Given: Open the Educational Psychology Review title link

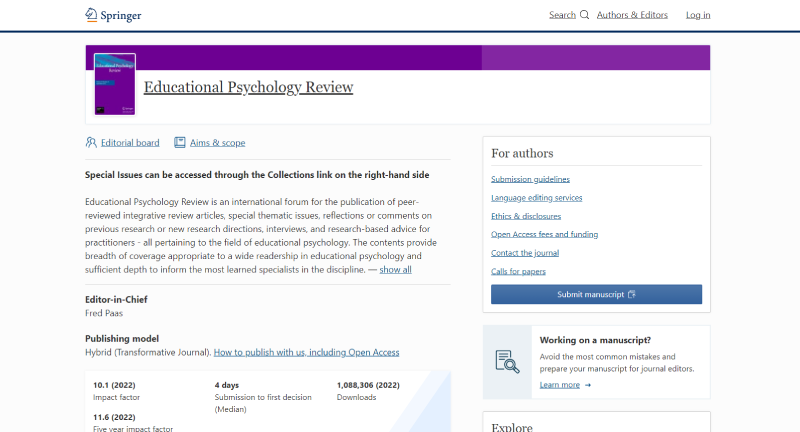Looking at the screenshot, I should click(248, 87).
